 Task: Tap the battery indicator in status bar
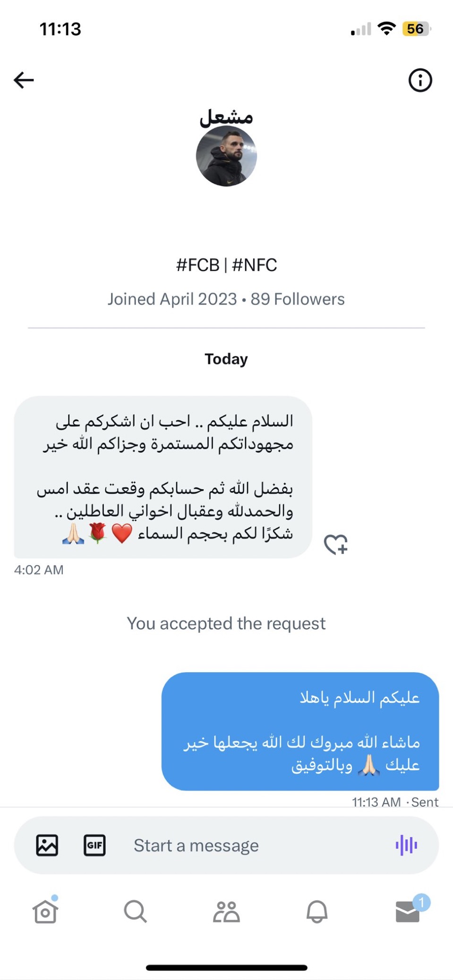click(x=416, y=29)
